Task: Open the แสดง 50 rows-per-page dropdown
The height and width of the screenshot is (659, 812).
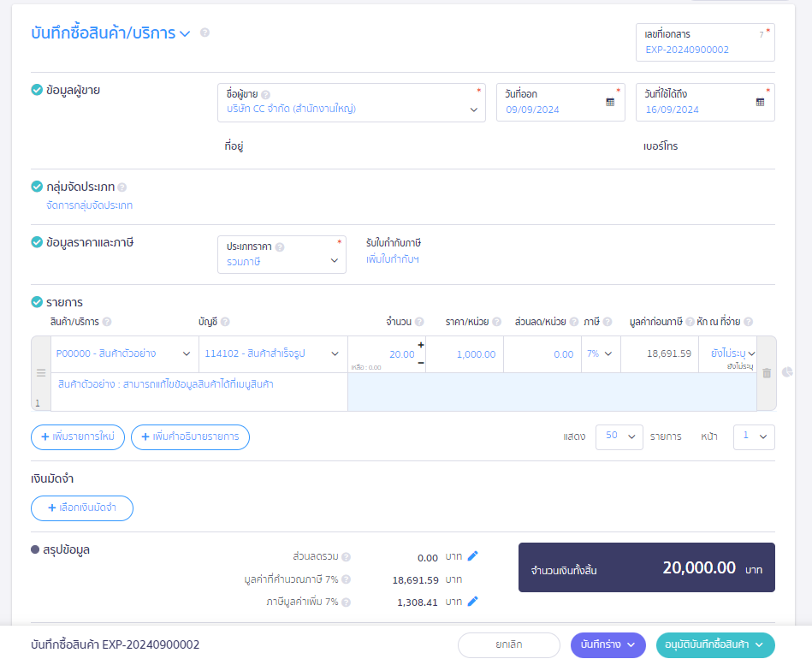Action: pos(619,436)
